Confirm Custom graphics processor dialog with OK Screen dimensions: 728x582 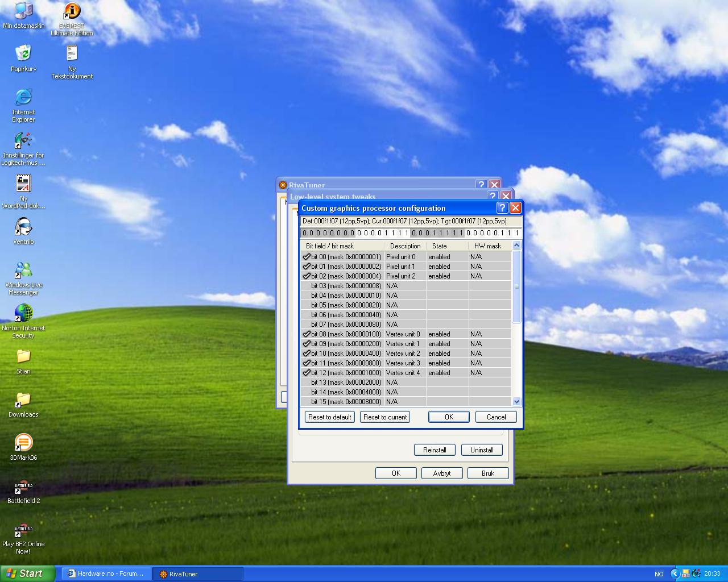[x=449, y=417]
